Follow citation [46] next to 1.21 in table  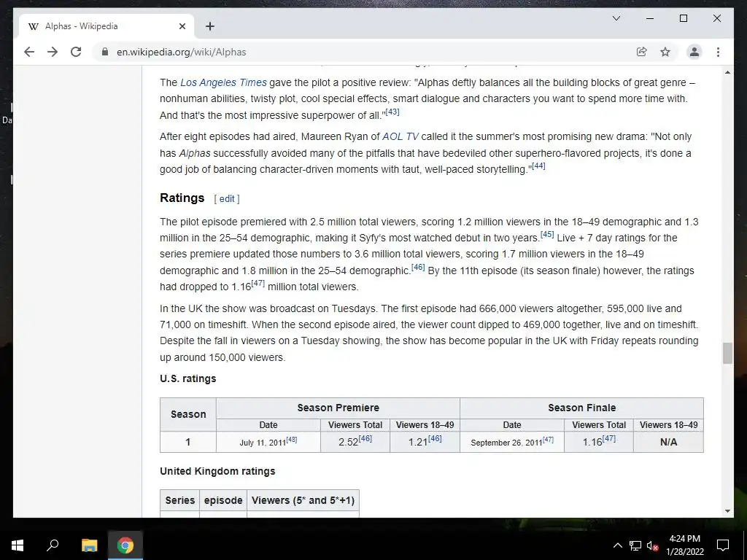[435, 438]
